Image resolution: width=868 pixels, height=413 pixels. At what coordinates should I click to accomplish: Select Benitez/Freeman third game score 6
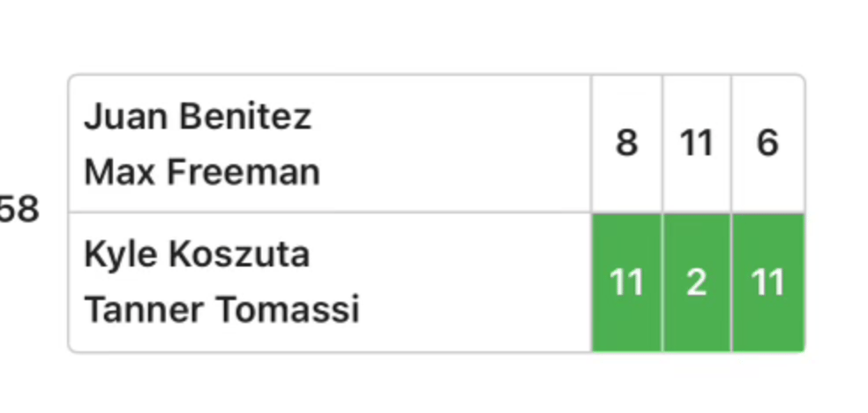(767, 143)
